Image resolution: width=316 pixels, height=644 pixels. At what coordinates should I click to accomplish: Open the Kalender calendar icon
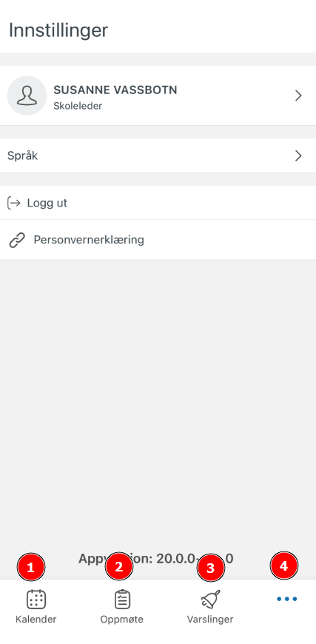[x=36, y=600]
